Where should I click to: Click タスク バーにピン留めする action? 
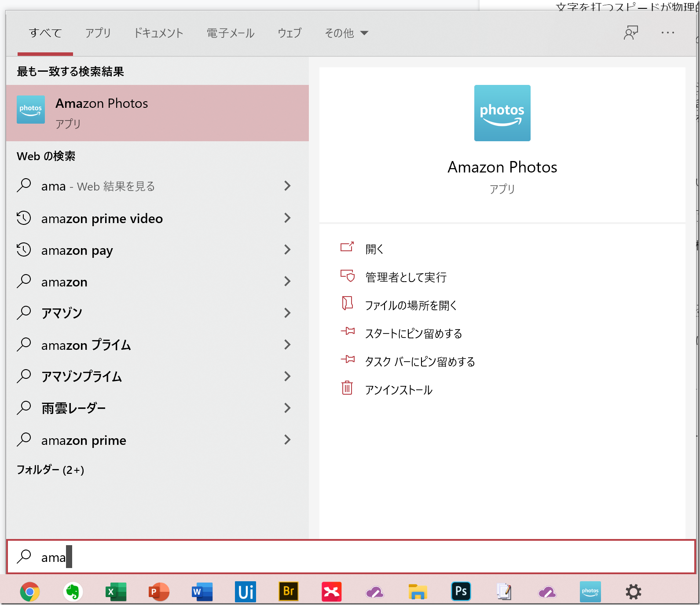click(x=420, y=362)
